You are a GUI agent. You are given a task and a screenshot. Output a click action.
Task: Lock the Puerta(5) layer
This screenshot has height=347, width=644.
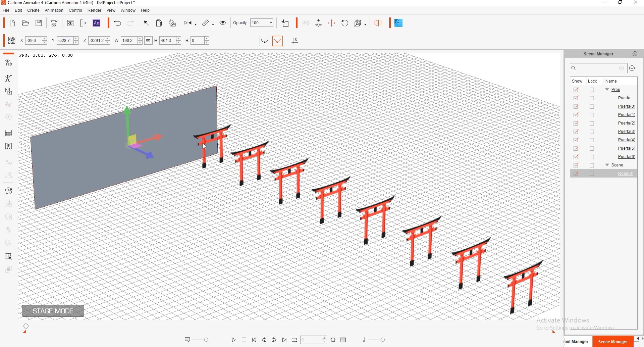point(592,148)
